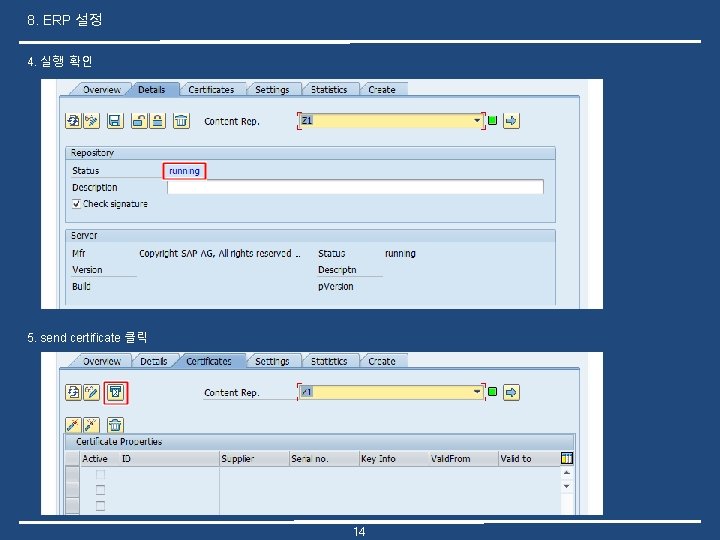Image resolution: width=720 pixels, height=540 pixels.
Task: Click the first wand icon above Certificate Properties
Action: click(73, 425)
